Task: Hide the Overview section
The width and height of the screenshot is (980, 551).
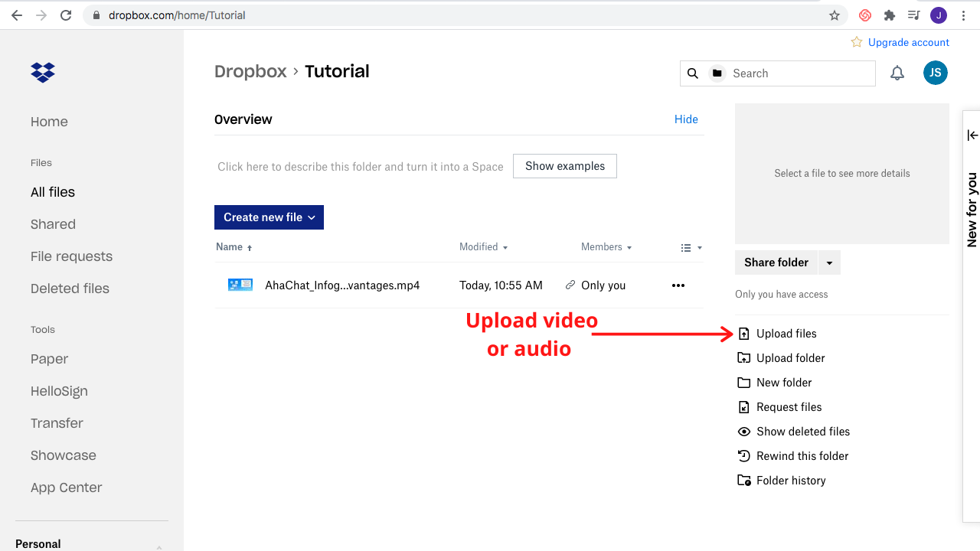Action: pyautogui.click(x=686, y=119)
